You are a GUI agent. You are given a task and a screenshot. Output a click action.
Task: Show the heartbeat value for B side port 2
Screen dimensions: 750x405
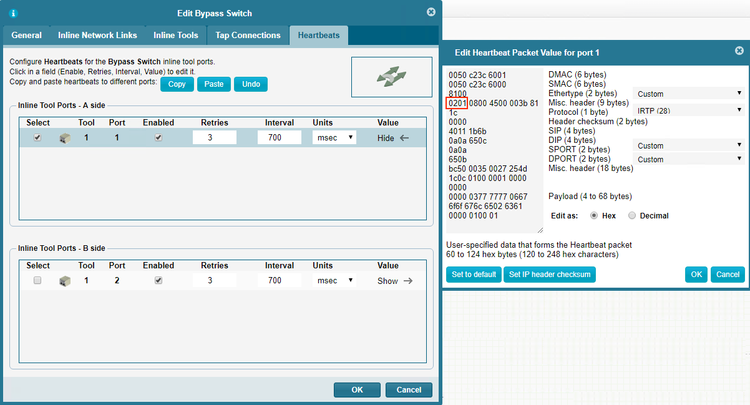(394, 281)
